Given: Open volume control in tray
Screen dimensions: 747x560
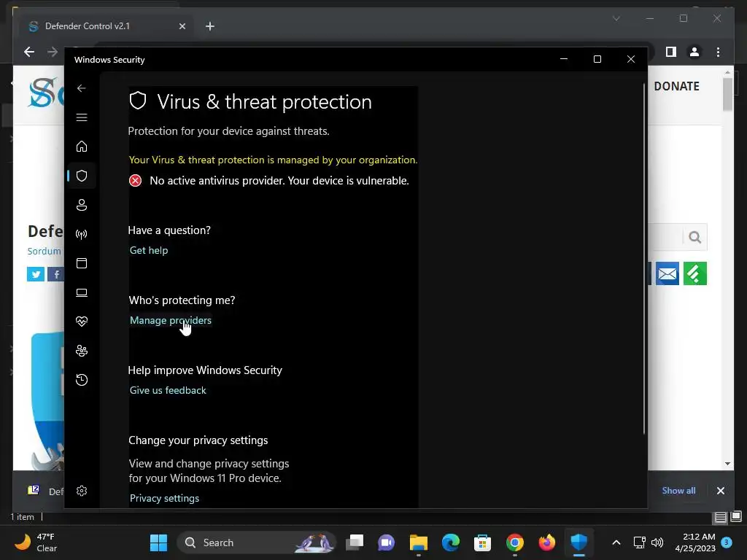Looking at the screenshot, I should [657, 542].
